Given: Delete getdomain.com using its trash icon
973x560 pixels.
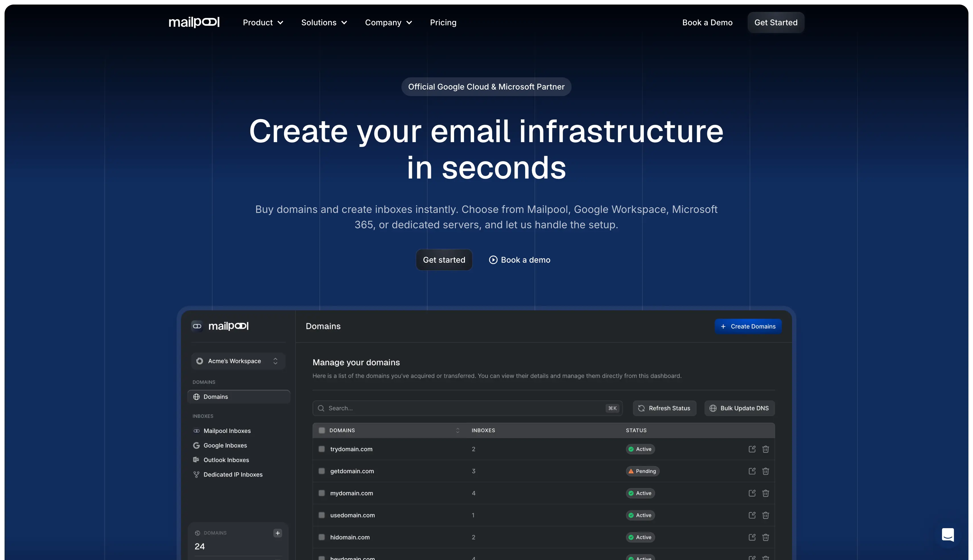Looking at the screenshot, I should 765,471.
